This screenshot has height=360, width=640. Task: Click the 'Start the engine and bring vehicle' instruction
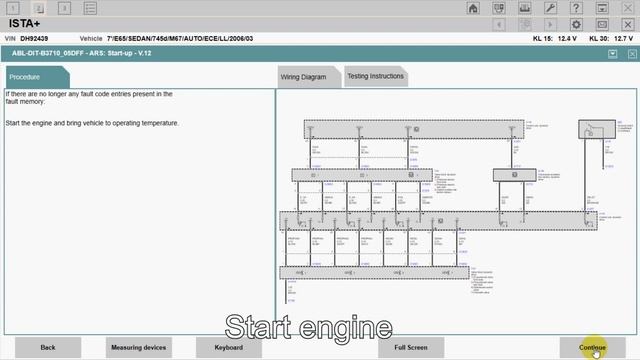(x=92, y=123)
